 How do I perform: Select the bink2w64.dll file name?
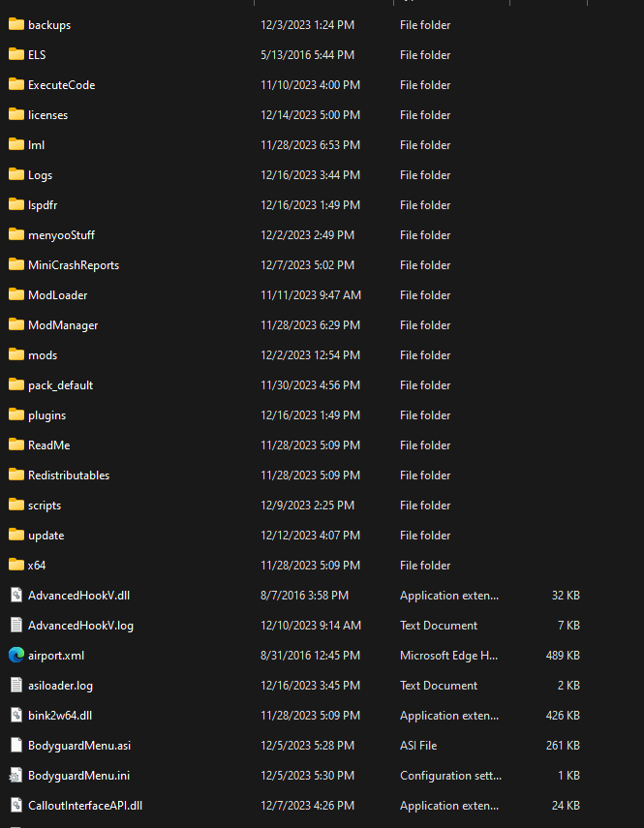tap(60, 716)
